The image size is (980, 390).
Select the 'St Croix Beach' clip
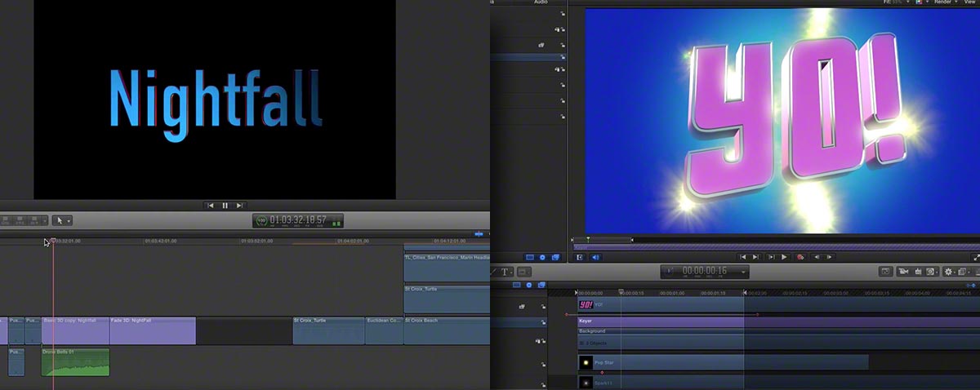(x=447, y=330)
